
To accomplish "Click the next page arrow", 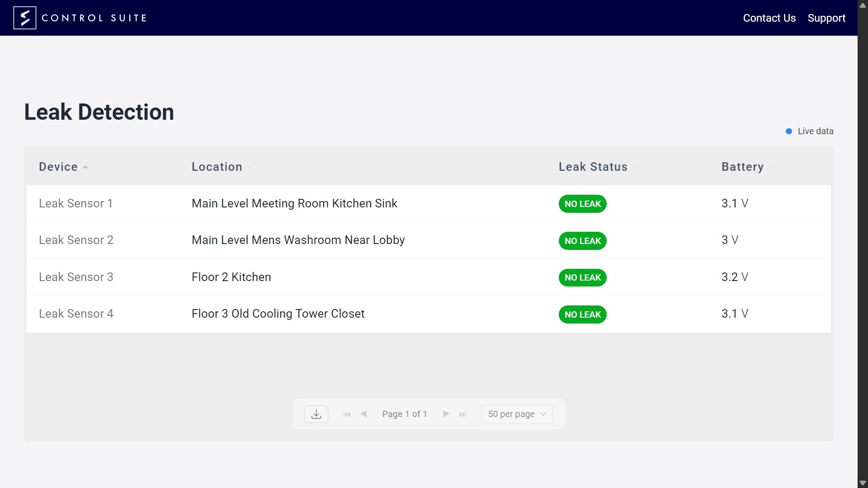I will click(446, 414).
